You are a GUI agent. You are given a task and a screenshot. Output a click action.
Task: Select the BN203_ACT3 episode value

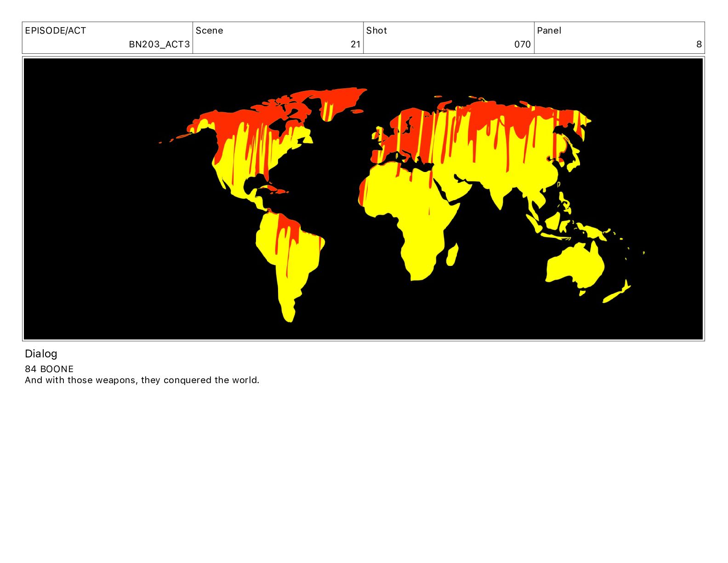(159, 45)
